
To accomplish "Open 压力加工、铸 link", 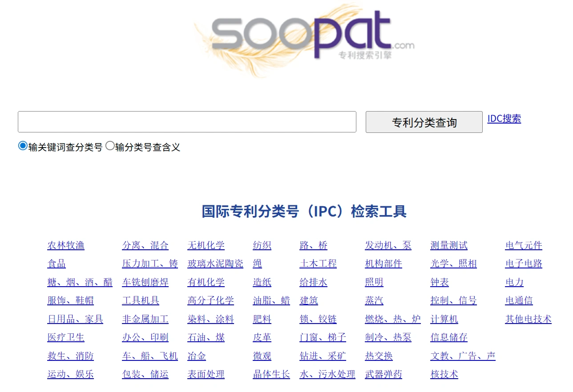I will (150, 264).
